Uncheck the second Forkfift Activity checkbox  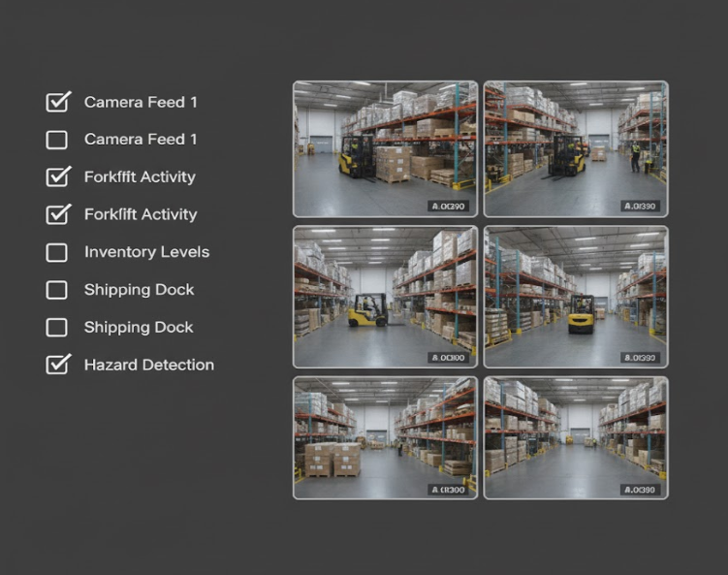(x=58, y=214)
